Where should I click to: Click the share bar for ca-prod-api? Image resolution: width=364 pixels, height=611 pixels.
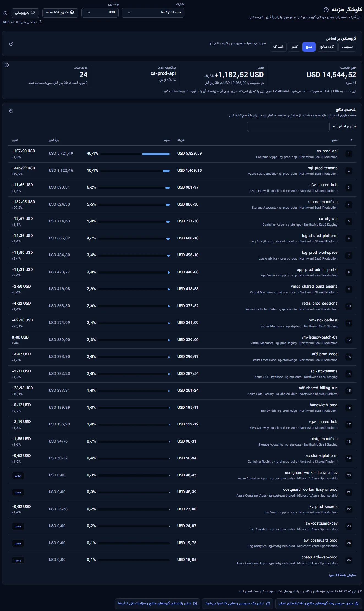click(x=134, y=154)
